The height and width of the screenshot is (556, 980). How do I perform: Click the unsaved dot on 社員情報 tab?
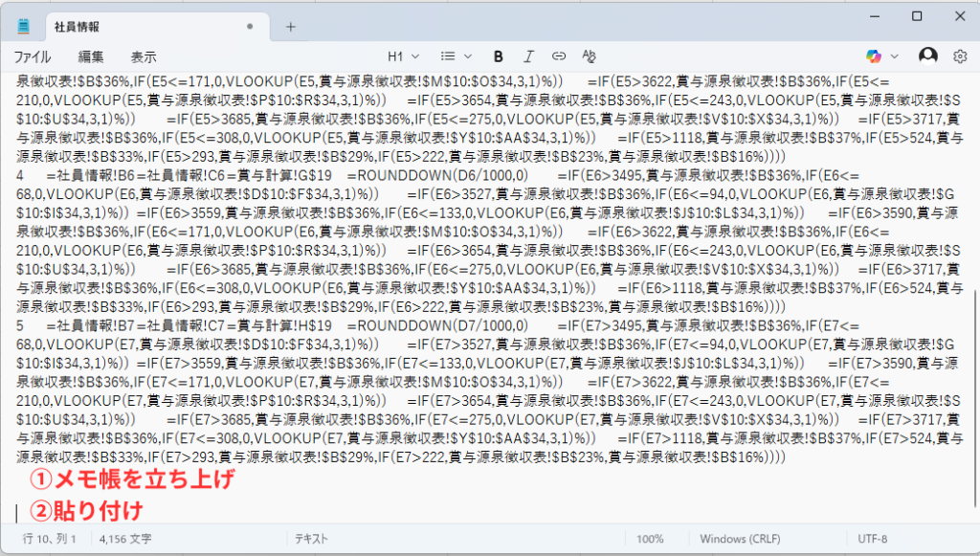click(x=250, y=26)
